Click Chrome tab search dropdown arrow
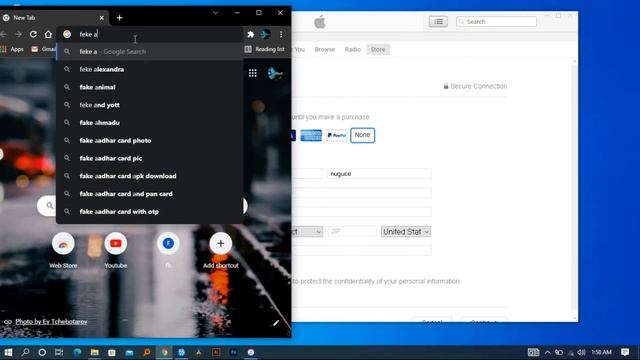The width and height of the screenshot is (640, 360). click(216, 13)
